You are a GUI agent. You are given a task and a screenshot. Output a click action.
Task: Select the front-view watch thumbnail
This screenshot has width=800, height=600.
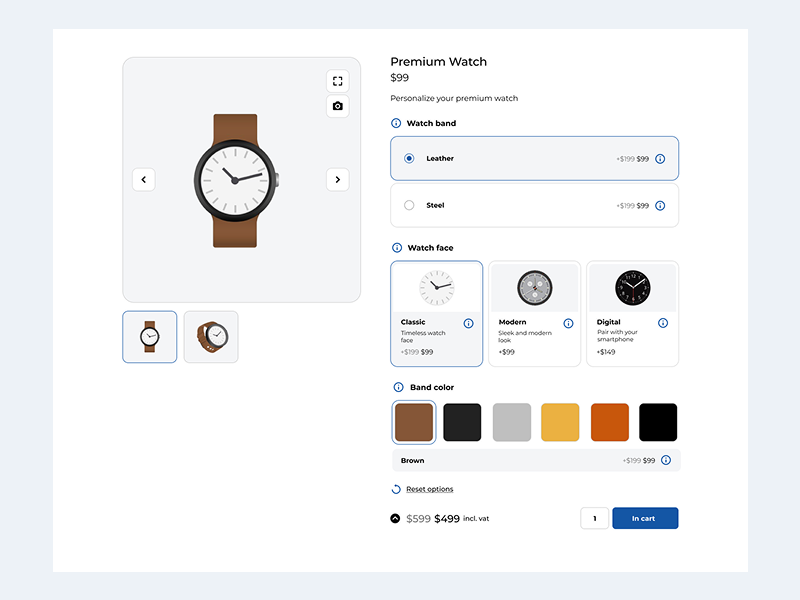pyautogui.click(x=149, y=337)
